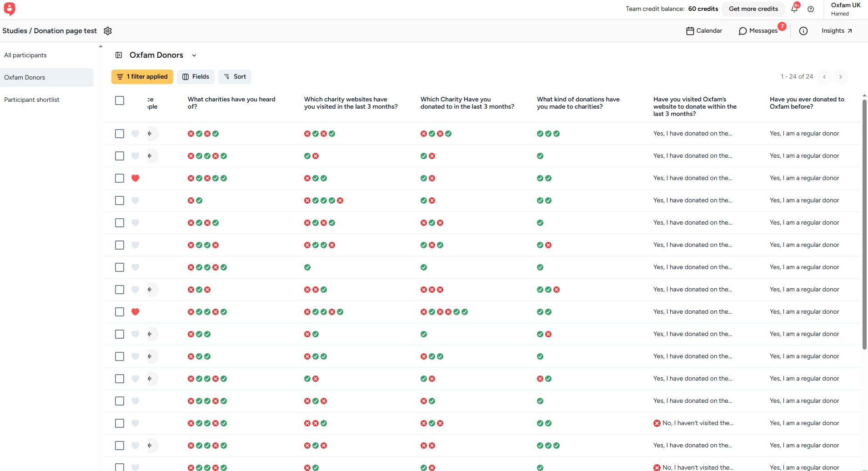This screenshot has height=471, width=868.
Task: Expand the Oxfam Donors view dropdown chevron
Action: tap(194, 55)
